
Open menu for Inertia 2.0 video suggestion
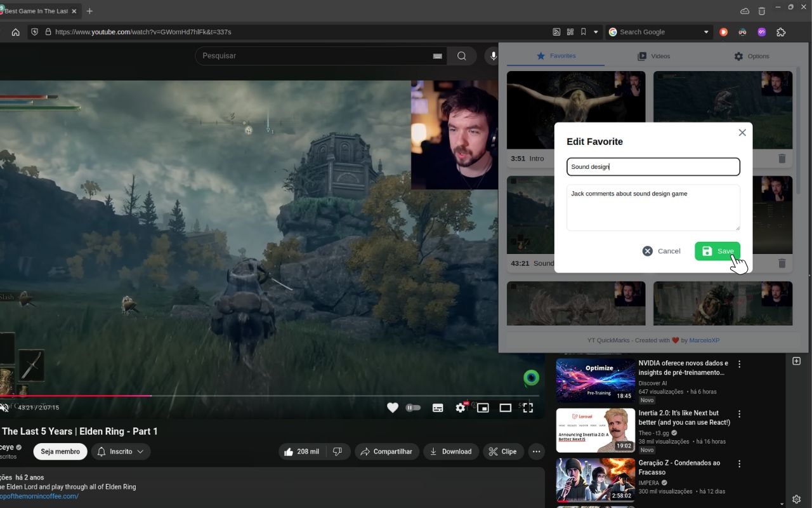click(739, 413)
